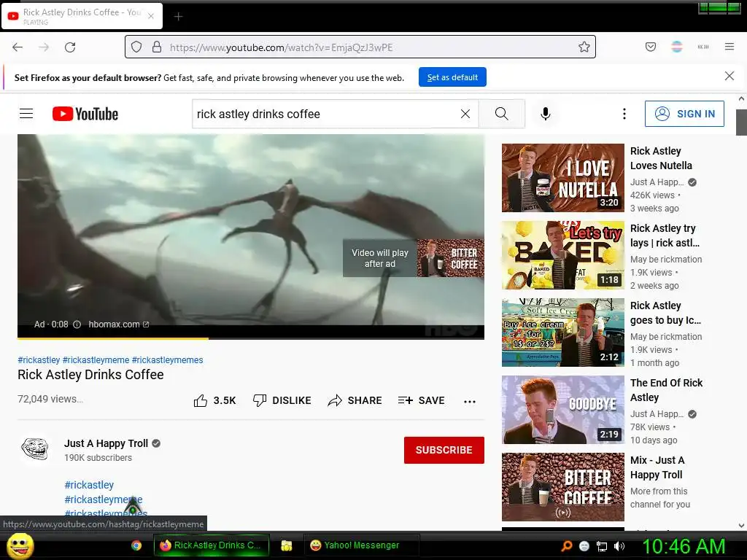The image size is (747, 560).
Task: Open Rick Astley buys ice cream thumbnail
Action: click(563, 332)
